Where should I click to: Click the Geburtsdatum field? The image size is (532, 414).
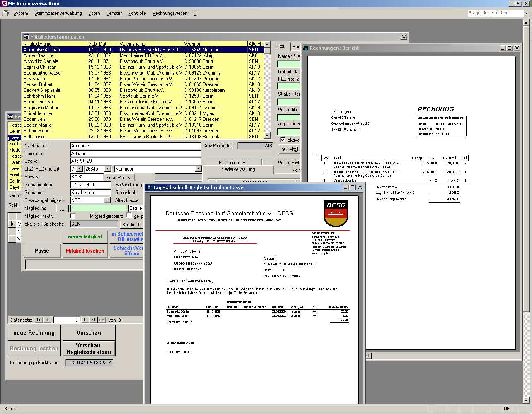point(90,185)
